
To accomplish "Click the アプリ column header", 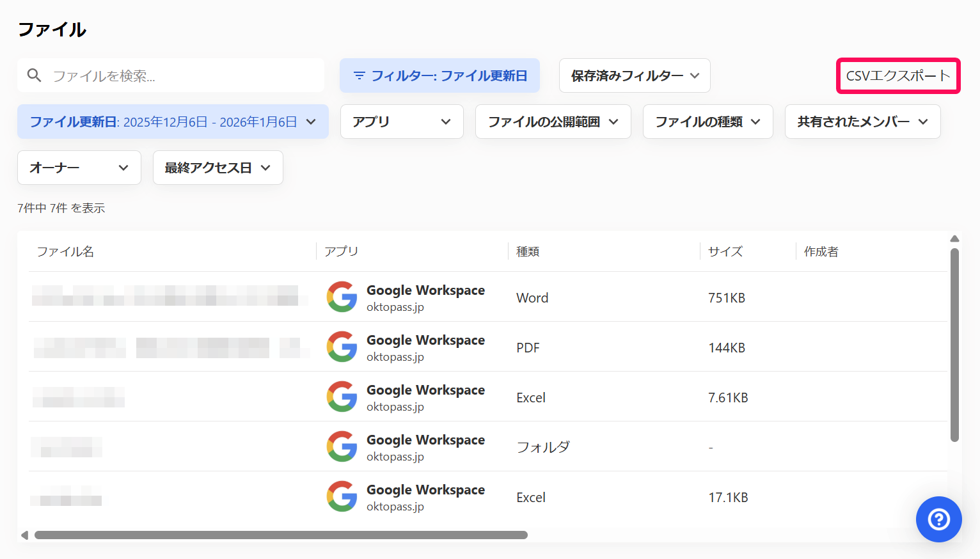I will [341, 251].
